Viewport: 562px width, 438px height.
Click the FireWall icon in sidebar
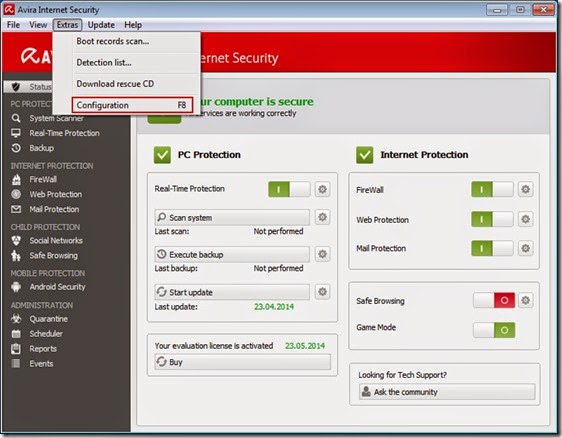coord(16,179)
